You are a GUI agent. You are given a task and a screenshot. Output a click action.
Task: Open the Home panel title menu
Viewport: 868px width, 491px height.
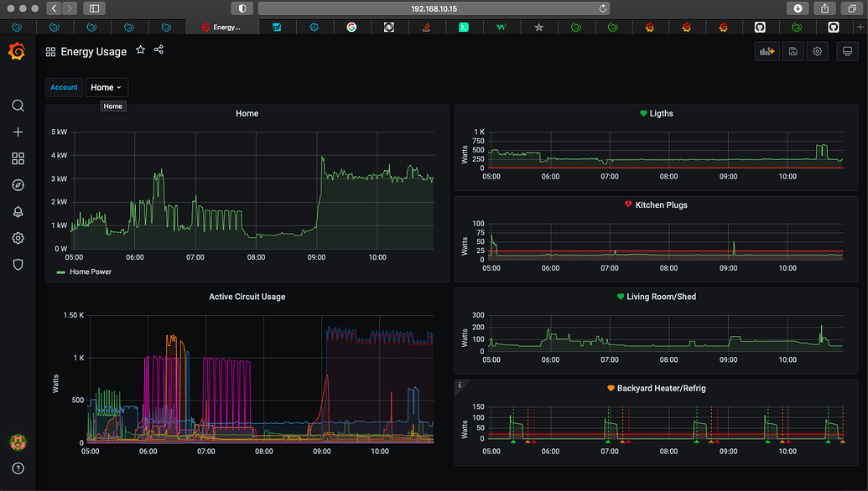pos(247,113)
